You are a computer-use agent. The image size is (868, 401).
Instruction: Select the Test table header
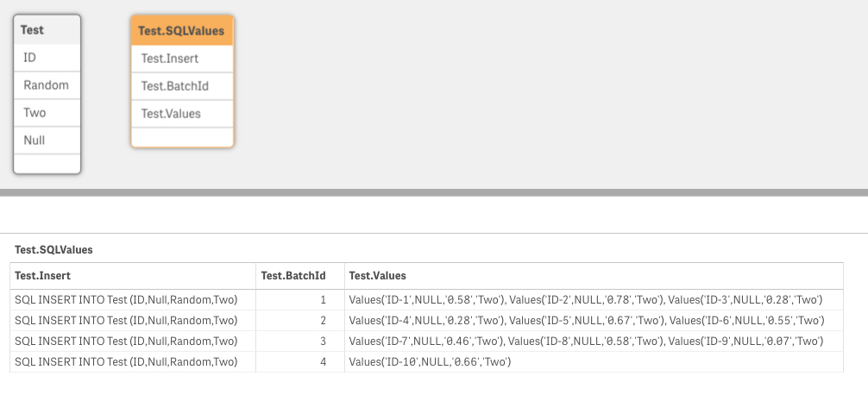47,30
